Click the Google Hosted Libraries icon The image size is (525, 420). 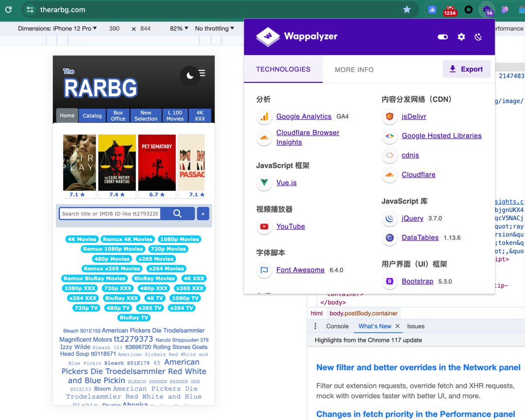coord(389,136)
